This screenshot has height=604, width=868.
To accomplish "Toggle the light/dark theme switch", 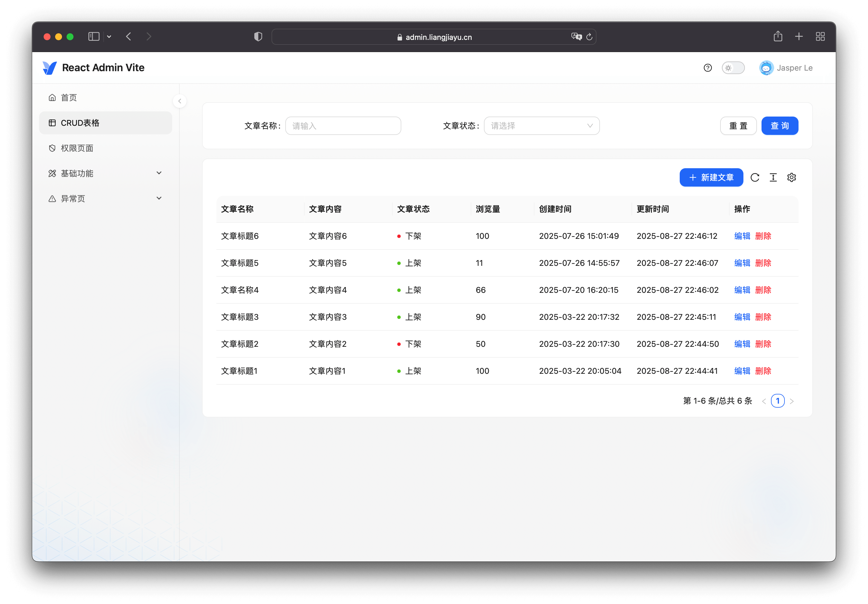I will (733, 68).
